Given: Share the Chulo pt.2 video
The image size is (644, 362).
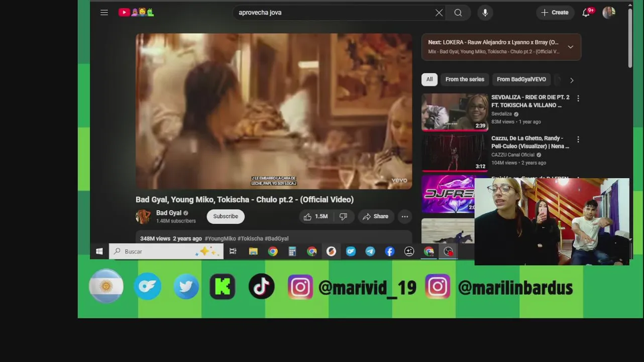Looking at the screenshot, I should click(376, 217).
